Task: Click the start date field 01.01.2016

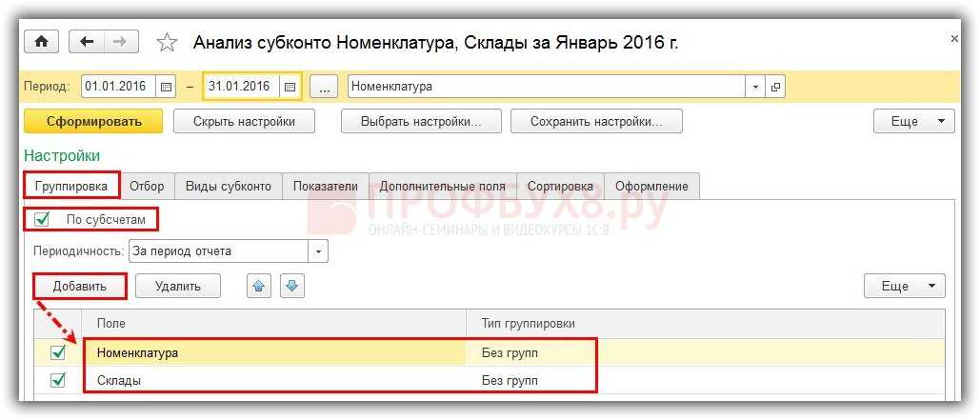Action: tap(120, 87)
